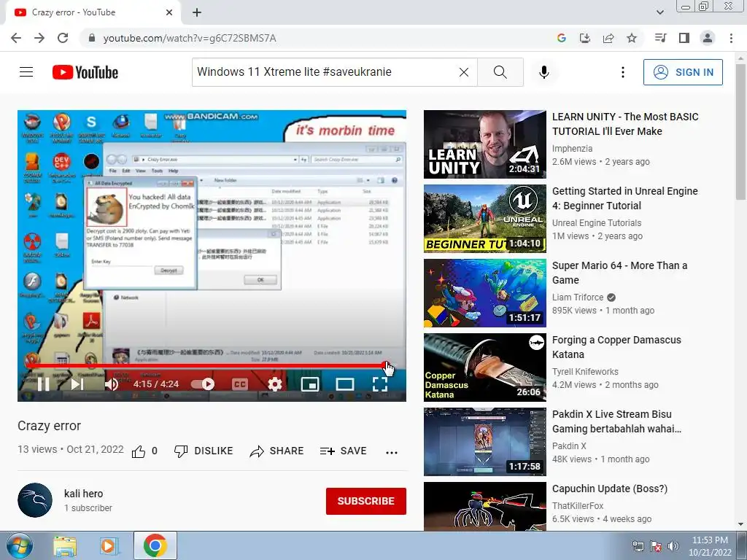The height and width of the screenshot is (560, 747).
Task: Open media controls icon in Chrome toolbar
Action: (x=660, y=38)
